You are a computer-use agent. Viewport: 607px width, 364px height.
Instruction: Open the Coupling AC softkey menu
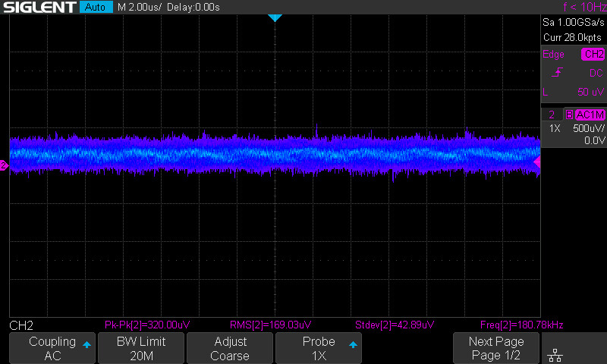(x=52, y=348)
